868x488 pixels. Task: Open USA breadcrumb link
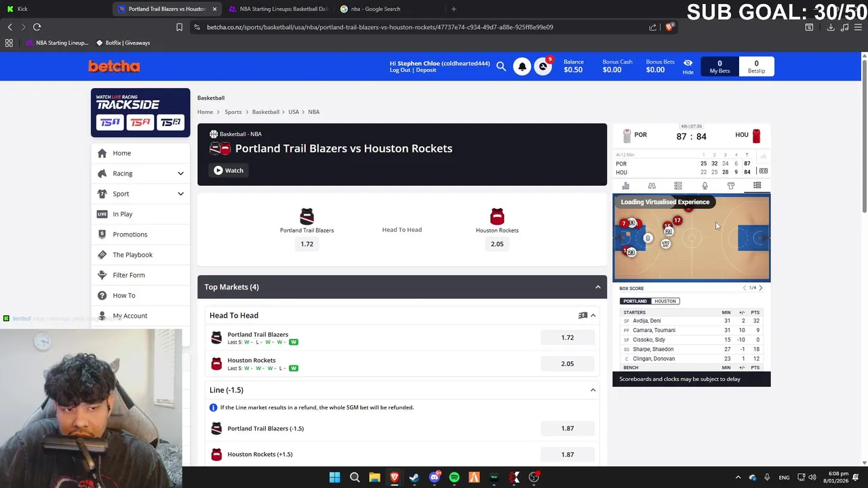[x=294, y=112]
